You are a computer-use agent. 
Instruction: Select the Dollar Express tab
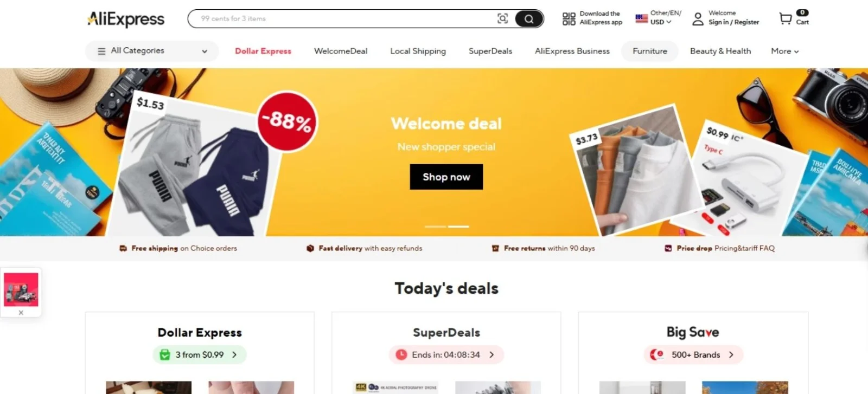[x=263, y=51]
